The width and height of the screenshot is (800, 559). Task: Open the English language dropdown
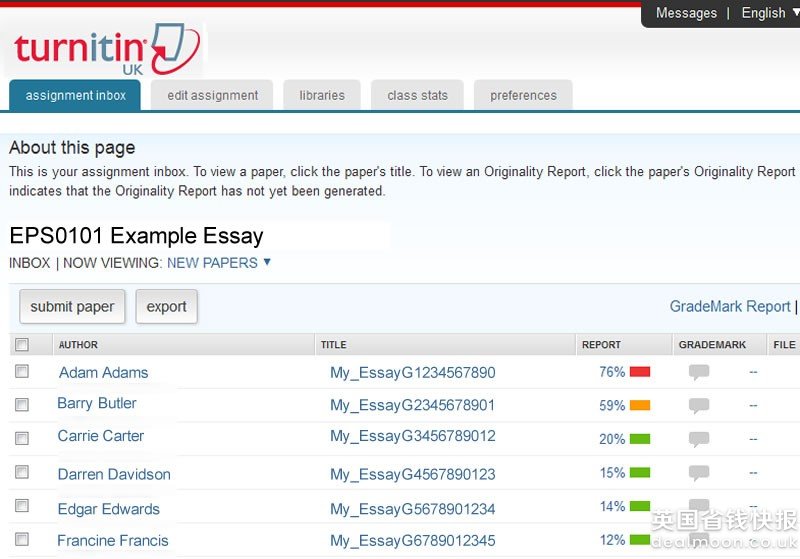(770, 13)
